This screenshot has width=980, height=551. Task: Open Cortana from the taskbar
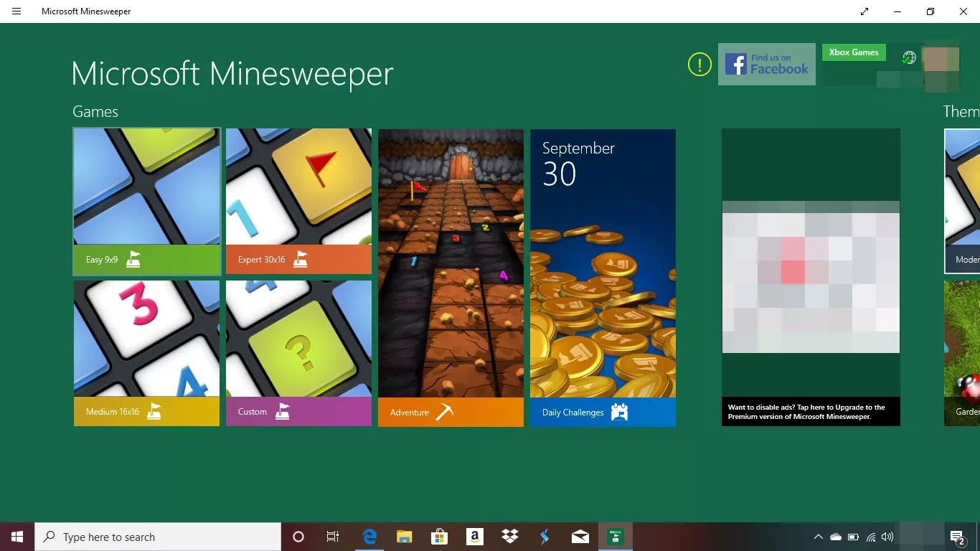(x=298, y=537)
